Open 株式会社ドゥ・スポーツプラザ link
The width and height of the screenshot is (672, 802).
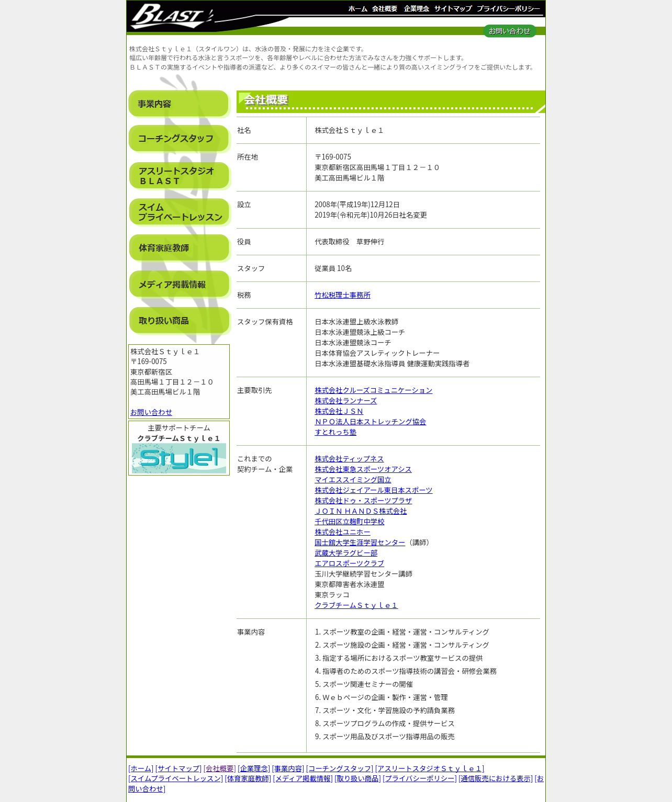tap(363, 501)
